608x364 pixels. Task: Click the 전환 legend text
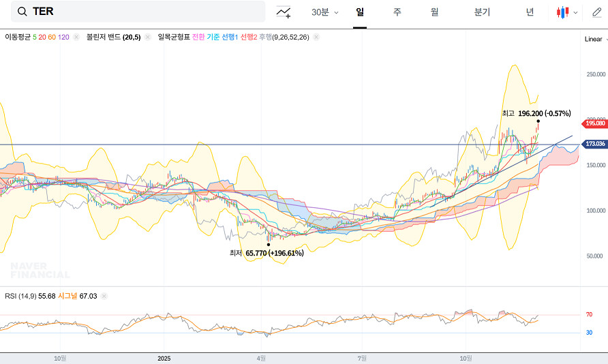[198, 37]
